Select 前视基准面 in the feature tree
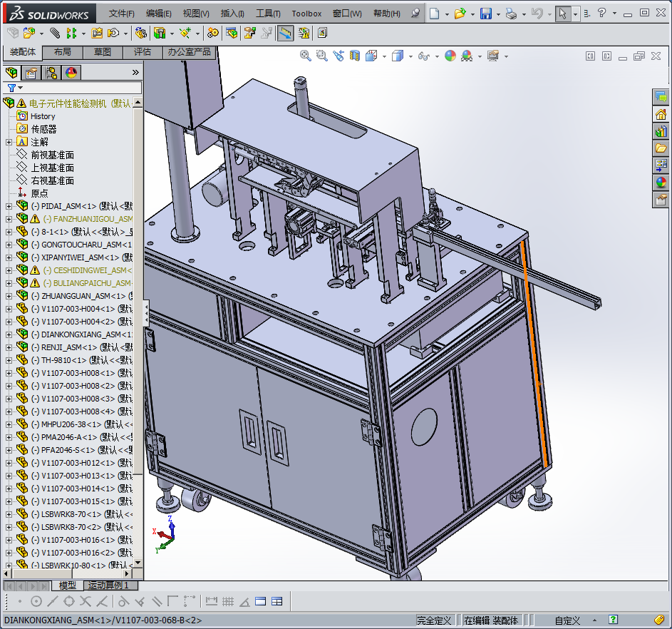Image resolution: width=672 pixels, height=629 pixels. point(52,155)
